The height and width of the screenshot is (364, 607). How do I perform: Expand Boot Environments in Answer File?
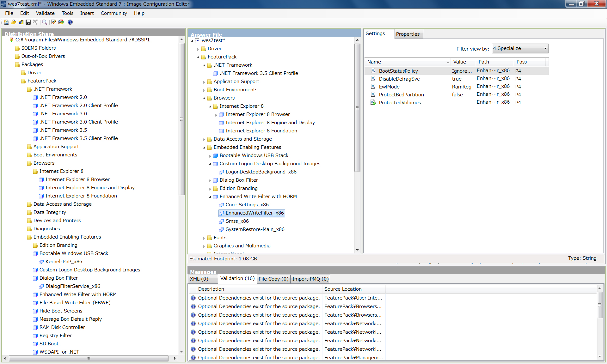(204, 90)
